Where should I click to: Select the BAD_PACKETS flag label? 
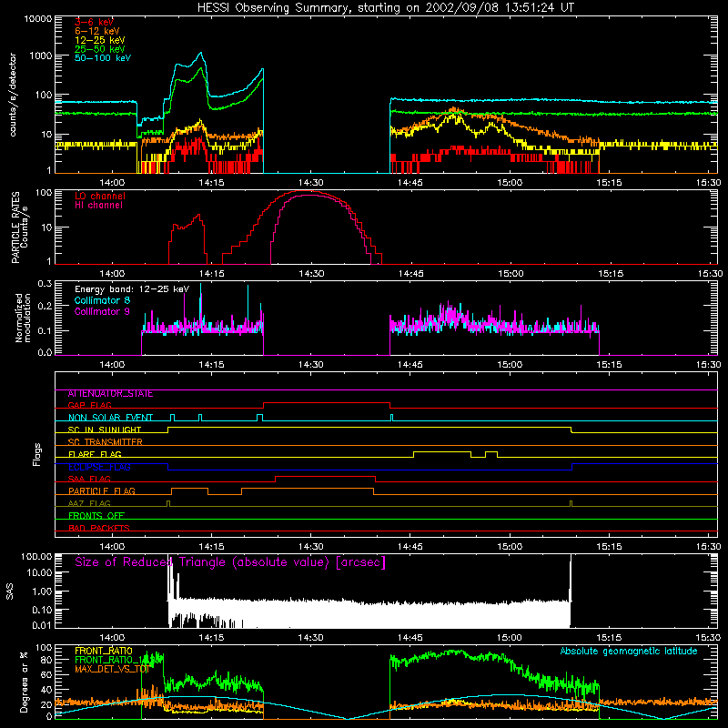pos(98,529)
